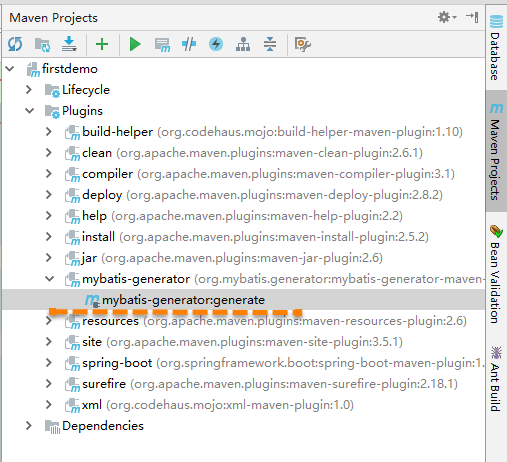Expand the Lifecycle node
Image resolution: width=507 pixels, height=462 pixels.
coord(29,90)
